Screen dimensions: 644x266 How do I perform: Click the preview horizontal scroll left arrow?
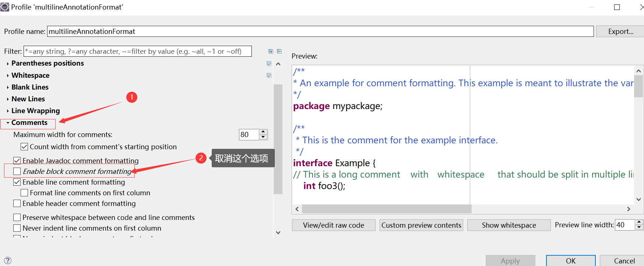pyautogui.click(x=297, y=209)
